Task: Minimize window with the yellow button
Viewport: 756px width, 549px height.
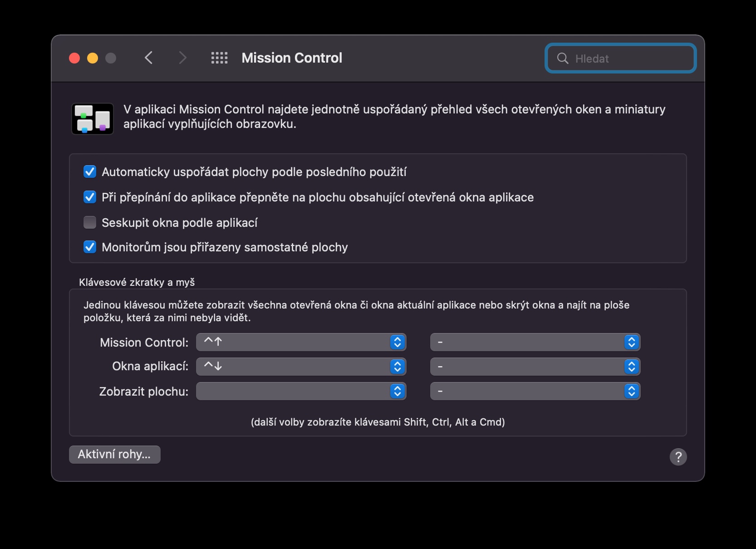Action: point(93,58)
